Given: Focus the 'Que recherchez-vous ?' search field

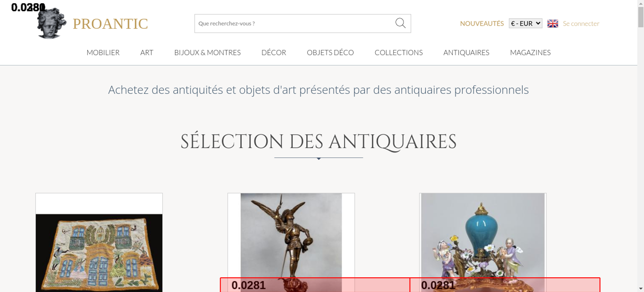Looking at the screenshot, I should coord(293,23).
